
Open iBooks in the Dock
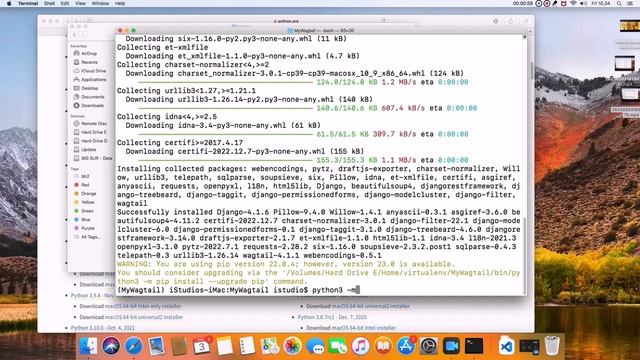click(383, 346)
